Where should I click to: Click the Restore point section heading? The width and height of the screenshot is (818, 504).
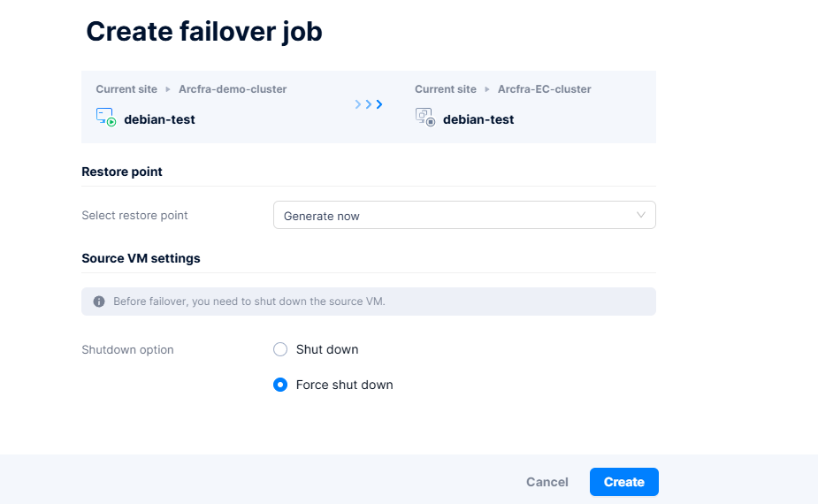(x=122, y=172)
